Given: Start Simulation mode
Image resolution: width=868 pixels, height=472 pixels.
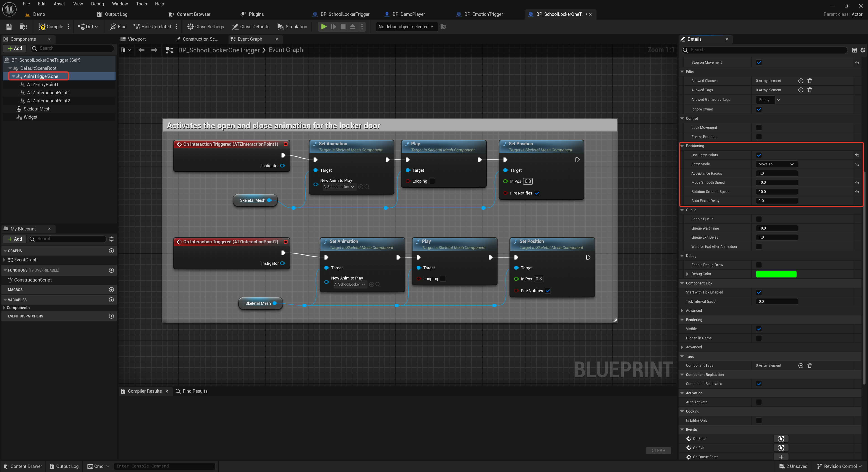Looking at the screenshot, I should [292, 27].
